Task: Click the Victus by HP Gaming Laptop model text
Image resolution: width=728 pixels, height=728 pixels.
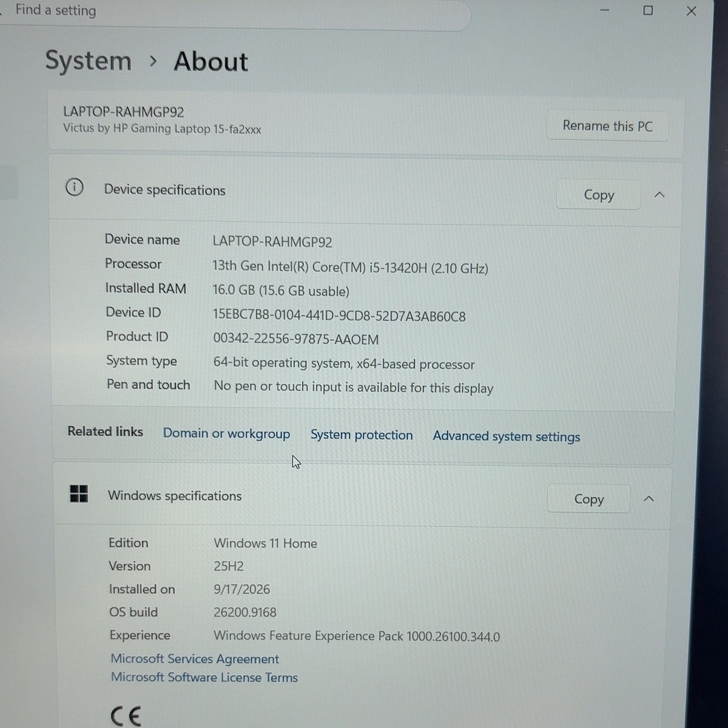Action: 162,129
